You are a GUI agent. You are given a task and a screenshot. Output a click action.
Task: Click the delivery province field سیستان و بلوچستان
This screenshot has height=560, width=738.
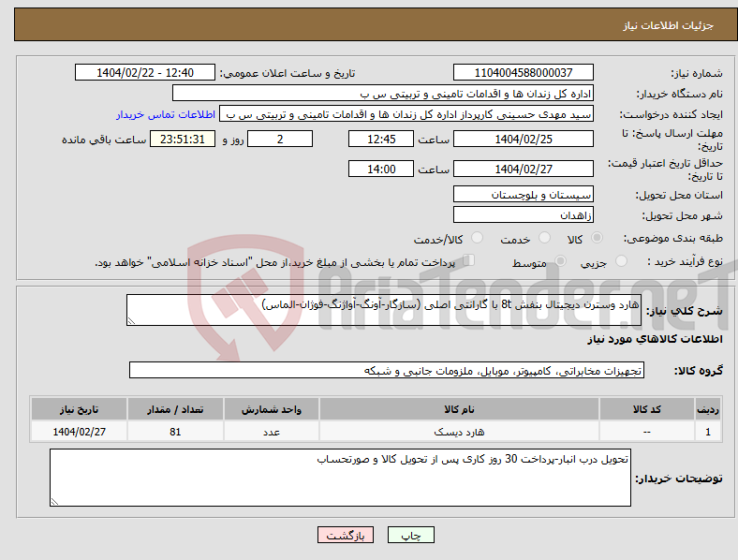tap(523, 195)
